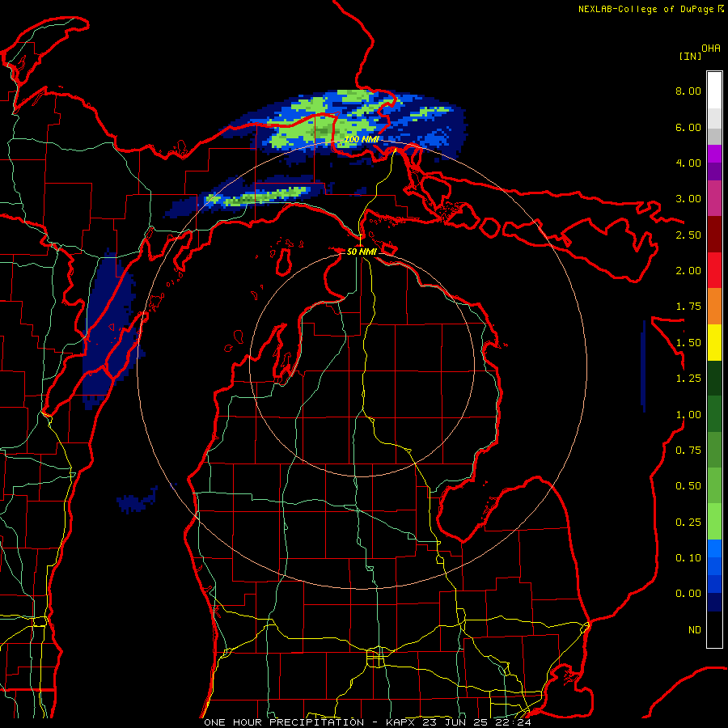
Task: Click the 1.75 legend value
Action: tap(688, 307)
